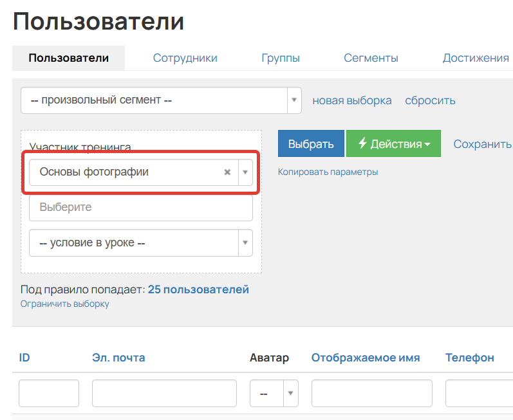Sort by the Телефон column header

[x=469, y=358]
